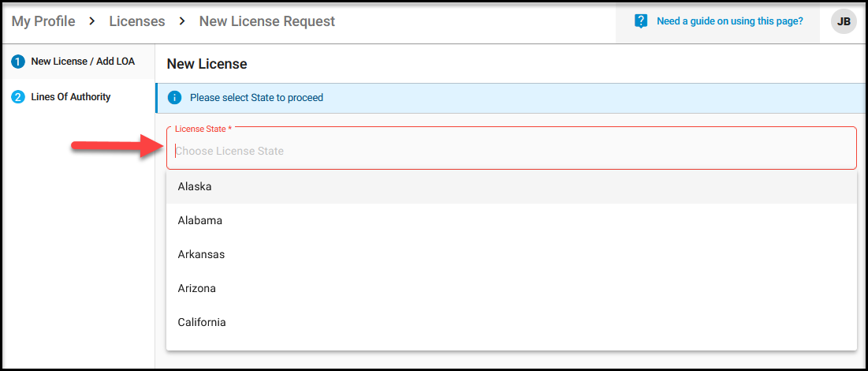Click the Choose License State input field
The width and height of the screenshot is (868, 371).
[x=512, y=148]
